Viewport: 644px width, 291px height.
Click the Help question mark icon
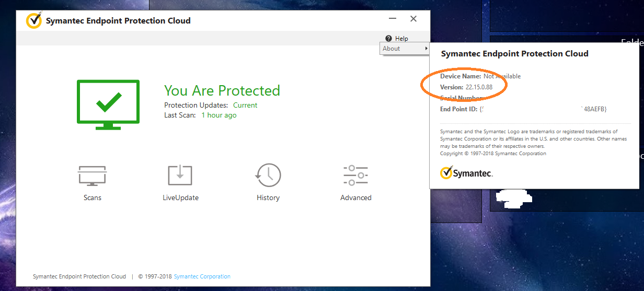[388, 39]
